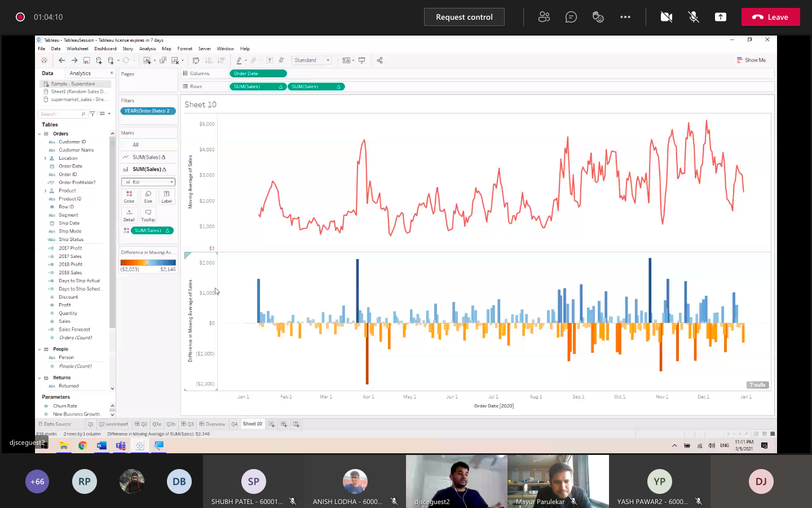Open the Color card in Marks
The width and height of the screenshot is (812, 508).
click(x=129, y=196)
